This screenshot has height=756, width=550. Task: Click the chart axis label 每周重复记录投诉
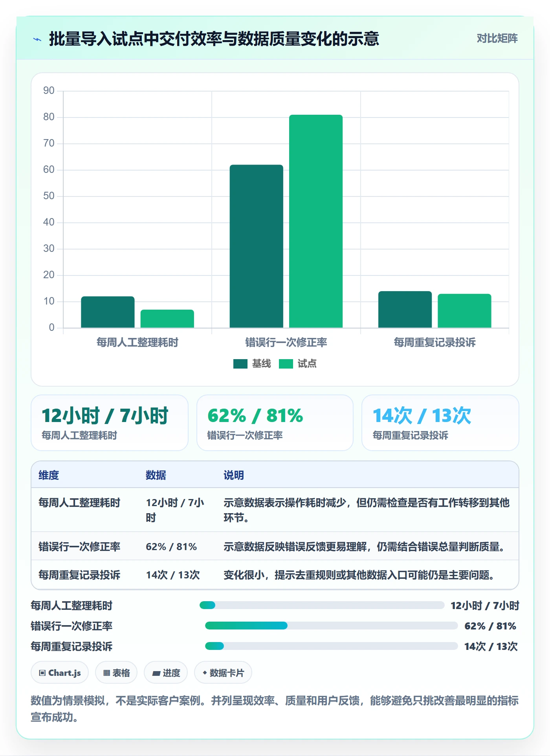tap(435, 342)
